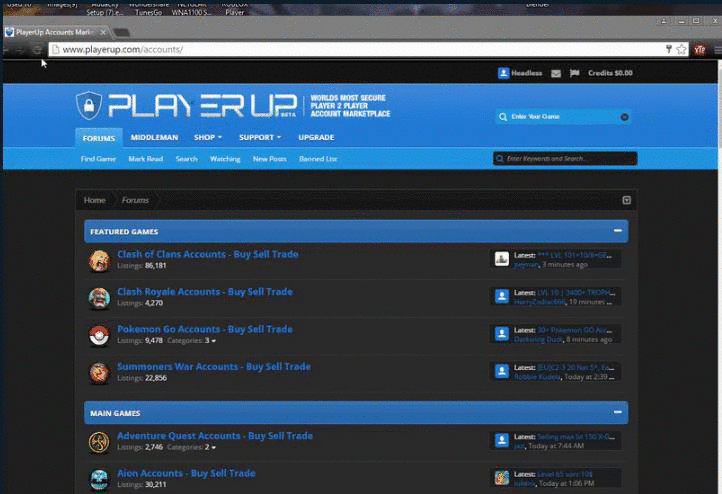Viewport: 722px width, 494px height.
Task: Open Pokemon Go Accounts forum link
Action: (x=205, y=329)
